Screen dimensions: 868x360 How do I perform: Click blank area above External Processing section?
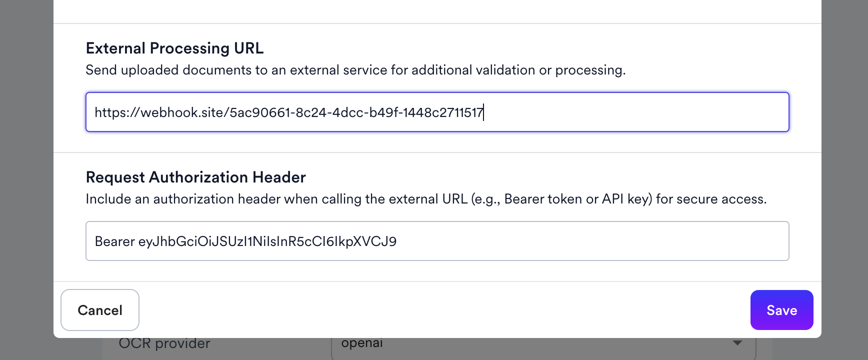437,11
